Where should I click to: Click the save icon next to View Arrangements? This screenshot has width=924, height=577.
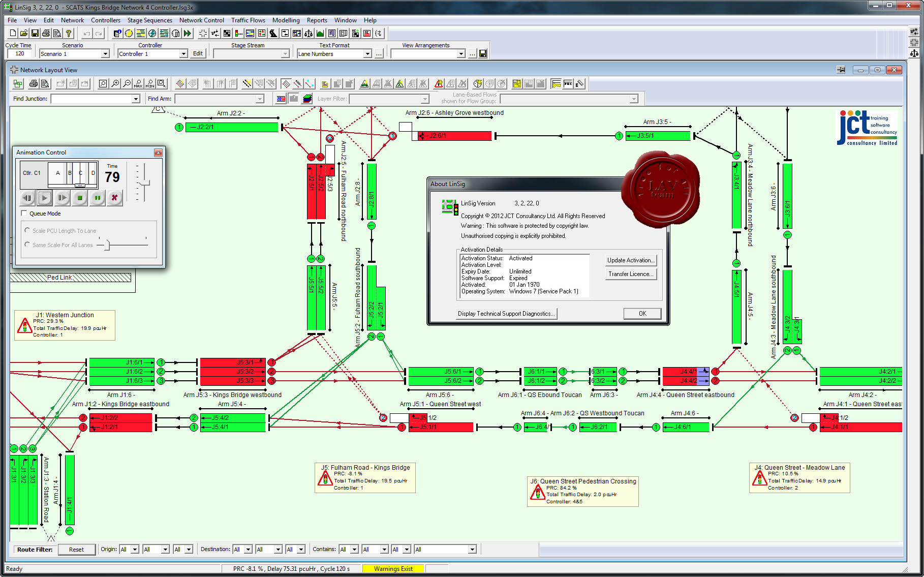(x=483, y=53)
